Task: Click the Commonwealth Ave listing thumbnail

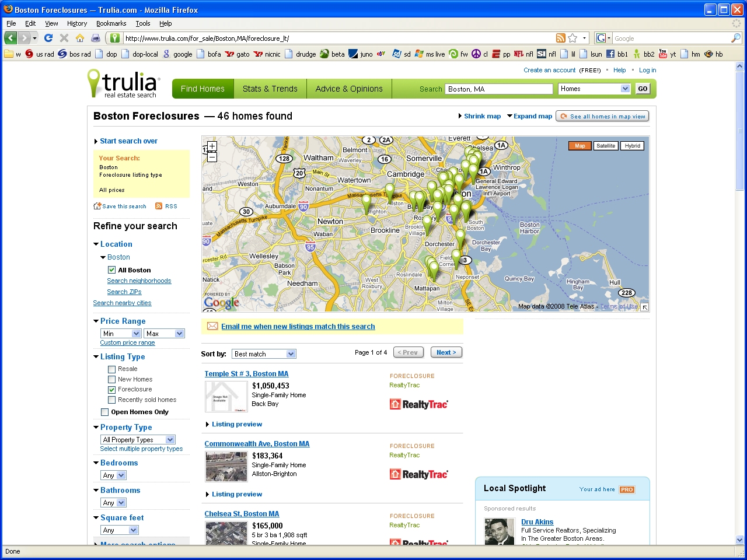Action: pos(226,466)
